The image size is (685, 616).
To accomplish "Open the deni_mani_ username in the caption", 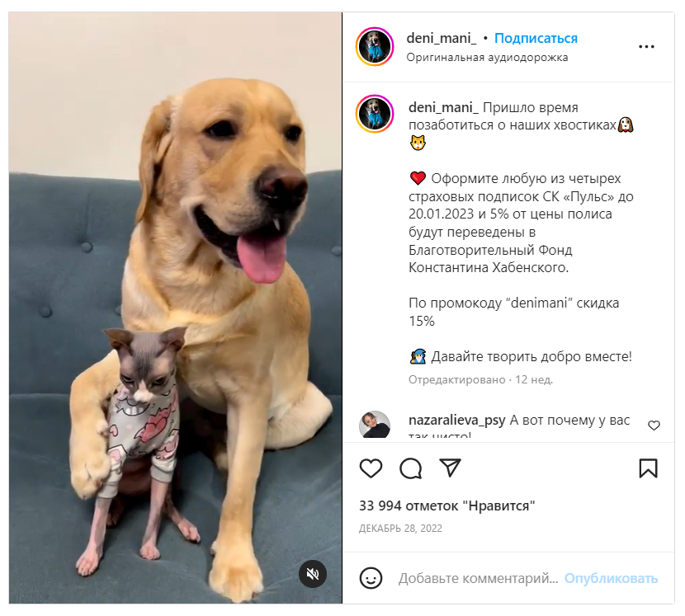I will [443, 107].
